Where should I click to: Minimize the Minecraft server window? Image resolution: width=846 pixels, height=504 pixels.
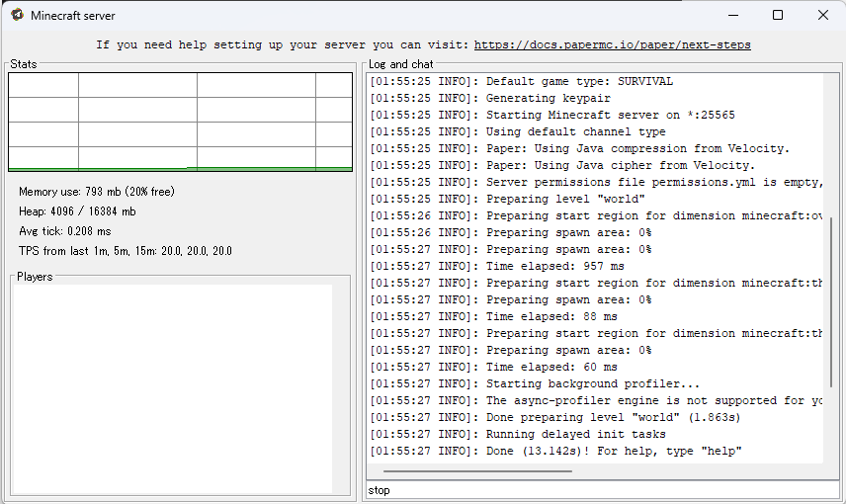[x=733, y=15]
